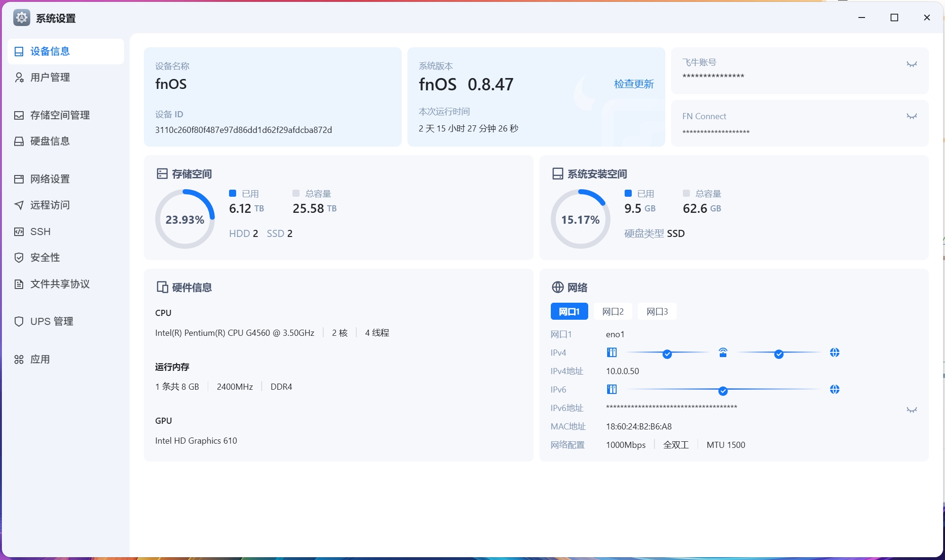
Task: Click the SSD 2 drive count
Action: point(280,234)
